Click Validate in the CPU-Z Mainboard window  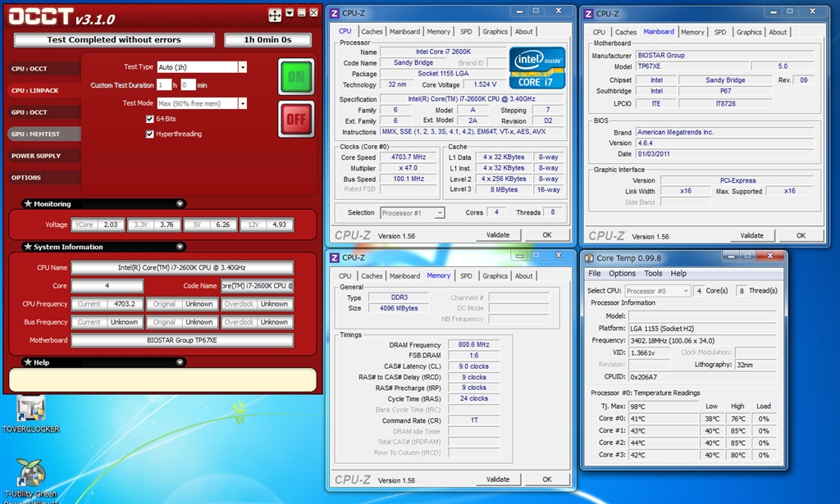click(751, 235)
